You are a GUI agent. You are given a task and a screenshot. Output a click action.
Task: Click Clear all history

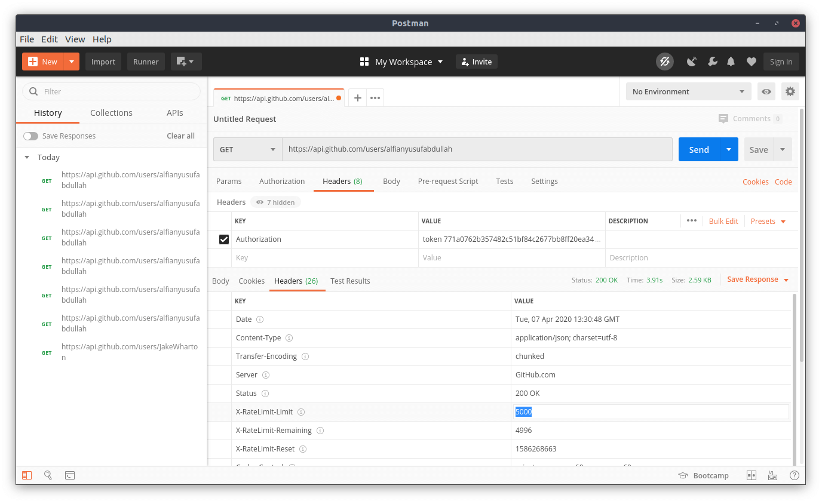pos(180,136)
